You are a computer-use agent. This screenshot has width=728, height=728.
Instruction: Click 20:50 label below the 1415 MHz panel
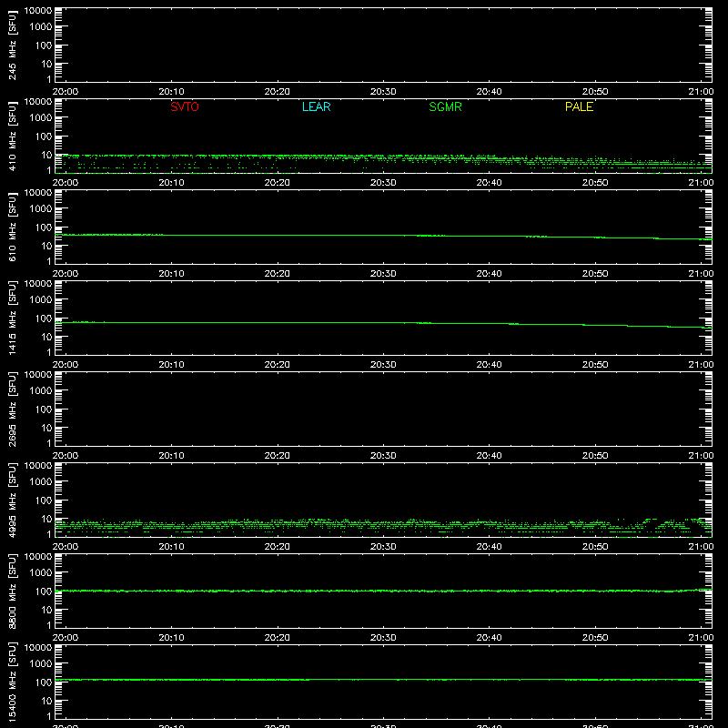coord(595,365)
